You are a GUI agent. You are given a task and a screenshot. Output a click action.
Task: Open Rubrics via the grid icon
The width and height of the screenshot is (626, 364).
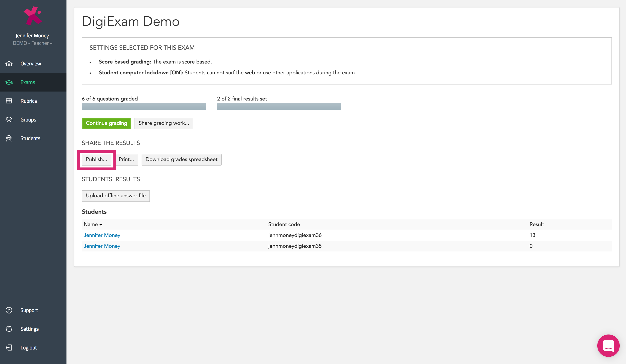pos(9,101)
